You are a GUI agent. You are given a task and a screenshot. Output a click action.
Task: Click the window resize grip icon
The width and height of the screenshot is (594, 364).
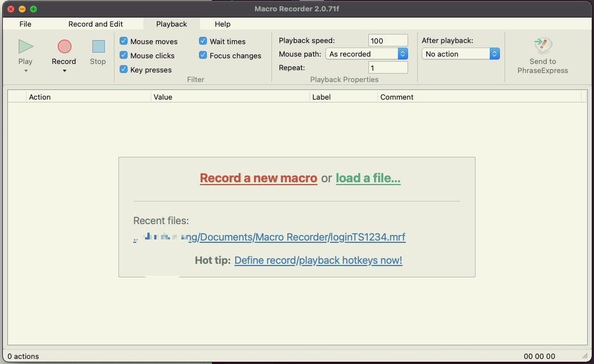pyautogui.click(x=585, y=356)
